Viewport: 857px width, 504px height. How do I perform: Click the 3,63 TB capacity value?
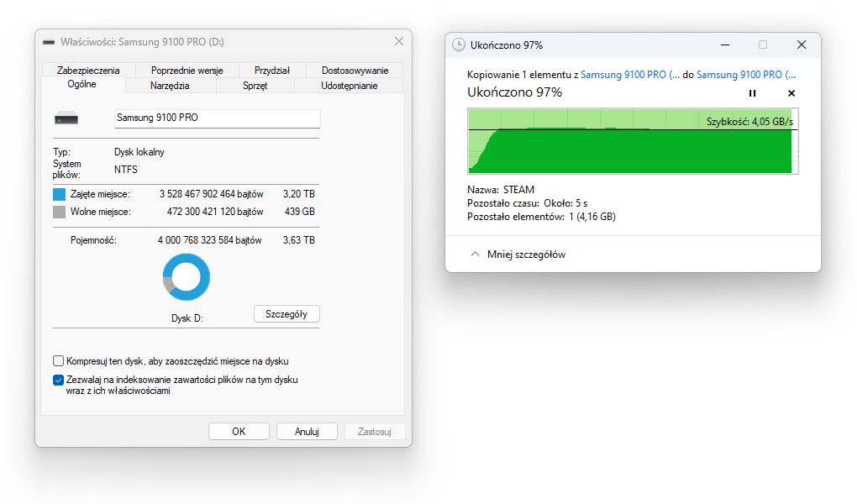click(299, 240)
